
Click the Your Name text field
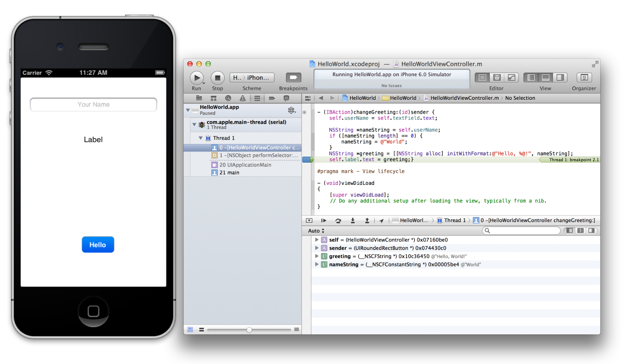pyautogui.click(x=93, y=105)
